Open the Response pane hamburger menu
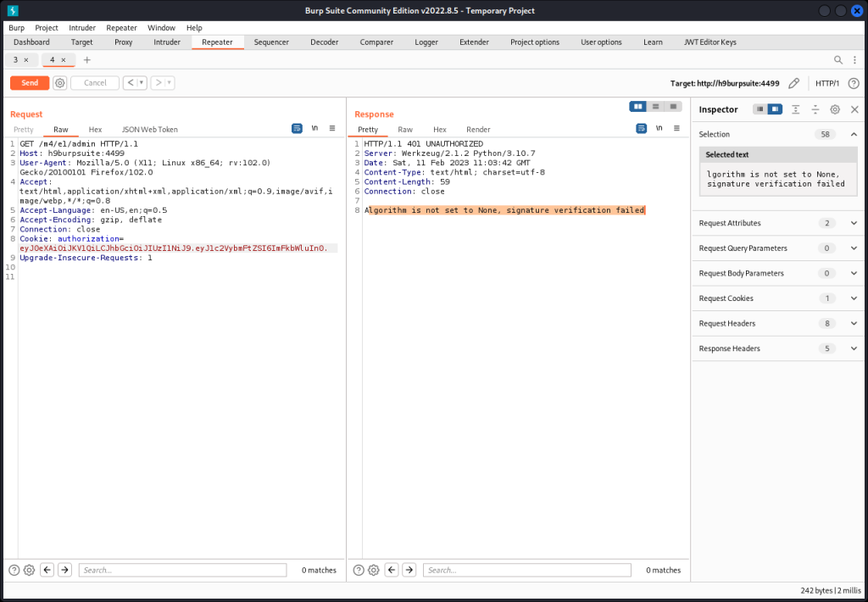Screen dimensions: 868x602 pyautogui.click(x=676, y=129)
